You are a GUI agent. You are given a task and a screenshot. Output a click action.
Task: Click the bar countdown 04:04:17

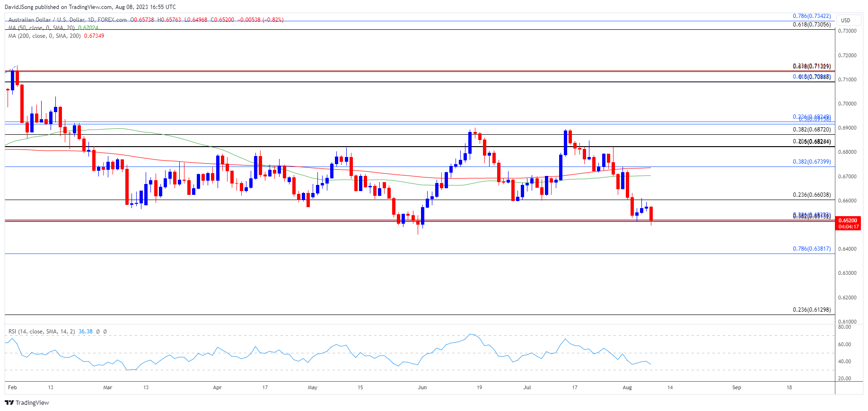[x=848, y=227]
